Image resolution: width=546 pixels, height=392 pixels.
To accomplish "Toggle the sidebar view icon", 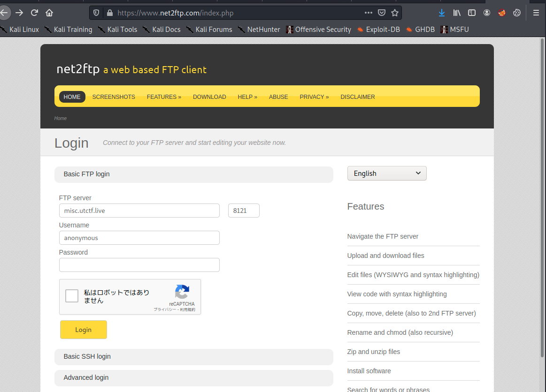I will (x=472, y=13).
